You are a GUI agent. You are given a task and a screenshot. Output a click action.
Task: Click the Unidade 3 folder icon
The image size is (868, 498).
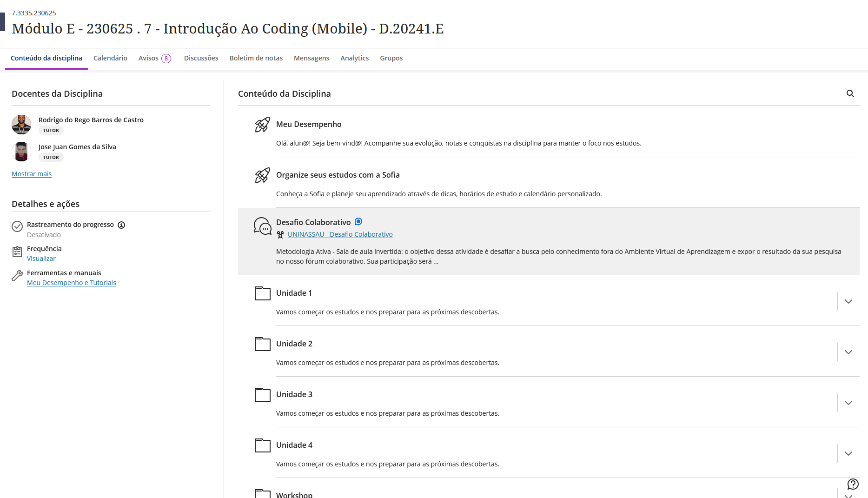(x=262, y=395)
